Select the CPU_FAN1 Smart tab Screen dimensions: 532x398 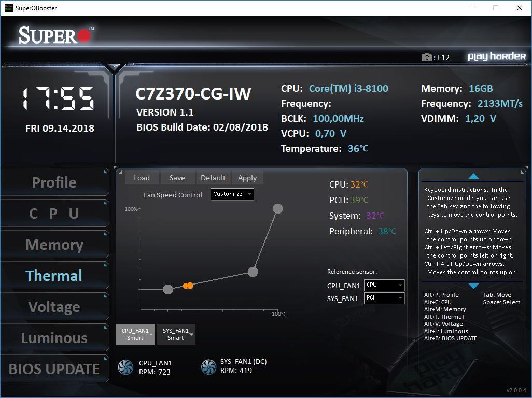135,334
